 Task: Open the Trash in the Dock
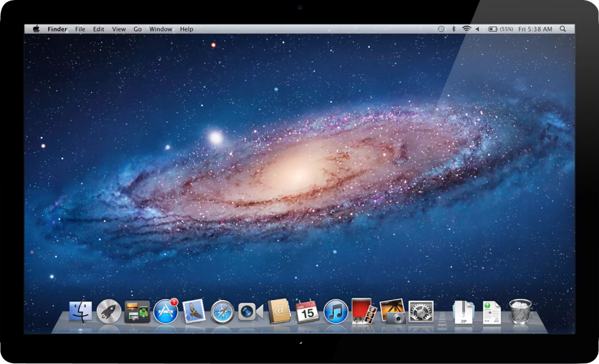pos(520,312)
